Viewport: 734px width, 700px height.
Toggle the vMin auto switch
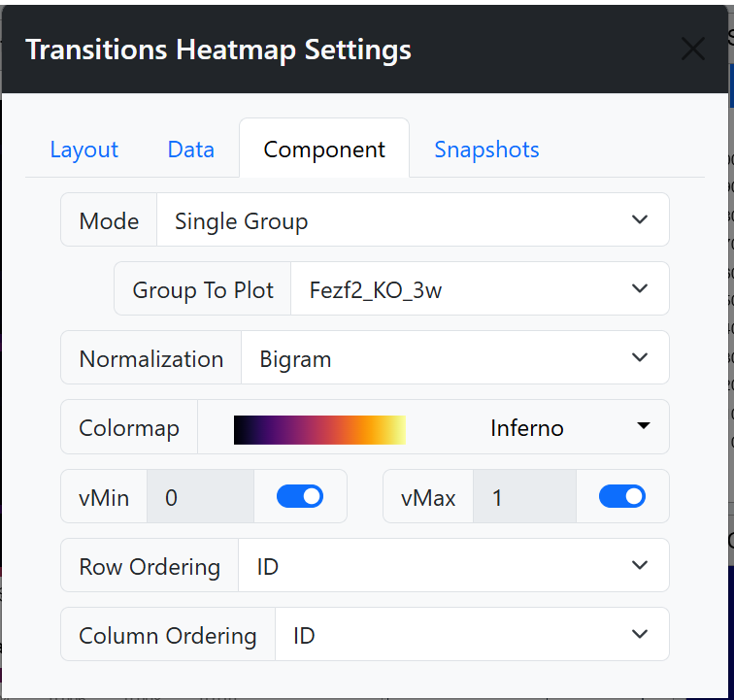pos(300,496)
